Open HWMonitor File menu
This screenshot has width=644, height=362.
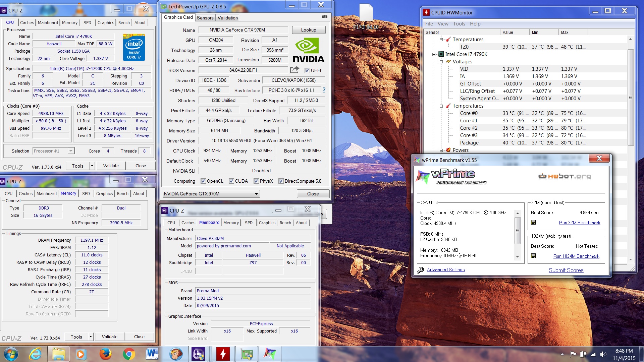(429, 24)
